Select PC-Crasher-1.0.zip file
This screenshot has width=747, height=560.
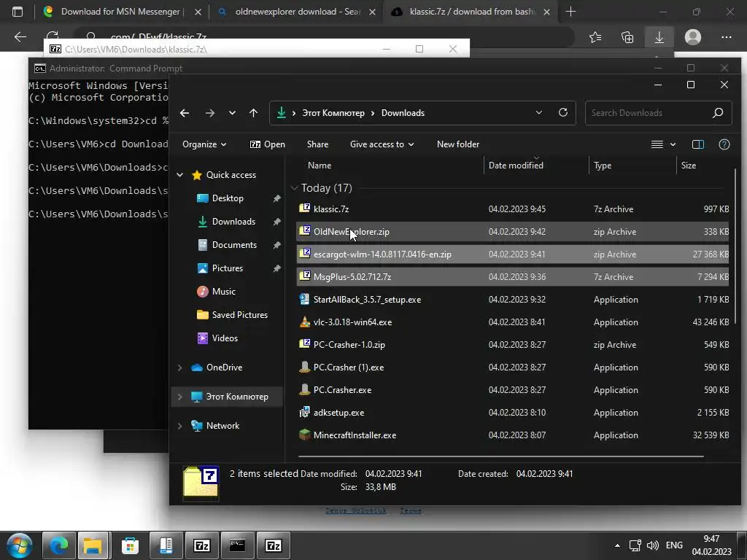coord(513,345)
